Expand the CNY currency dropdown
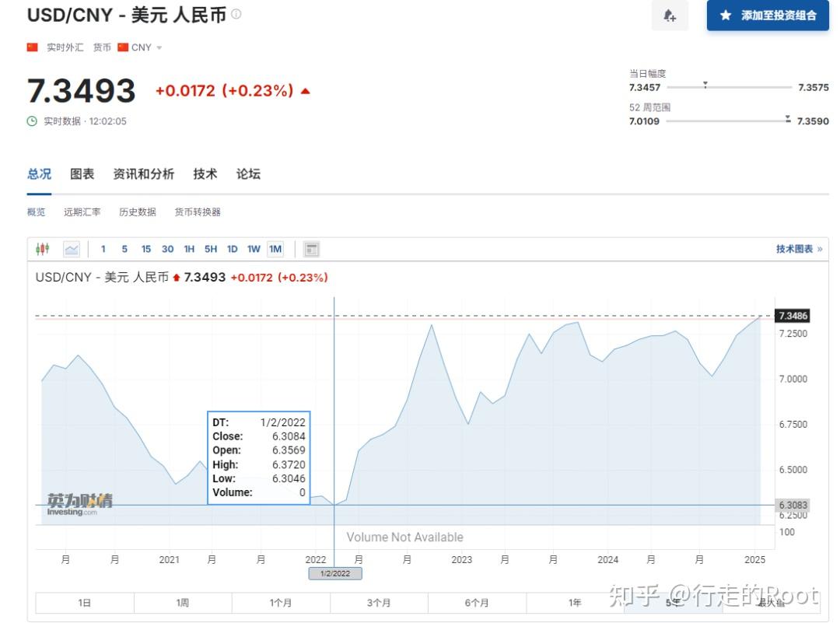Viewport: 840px width, 630px height. (x=159, y=47)
